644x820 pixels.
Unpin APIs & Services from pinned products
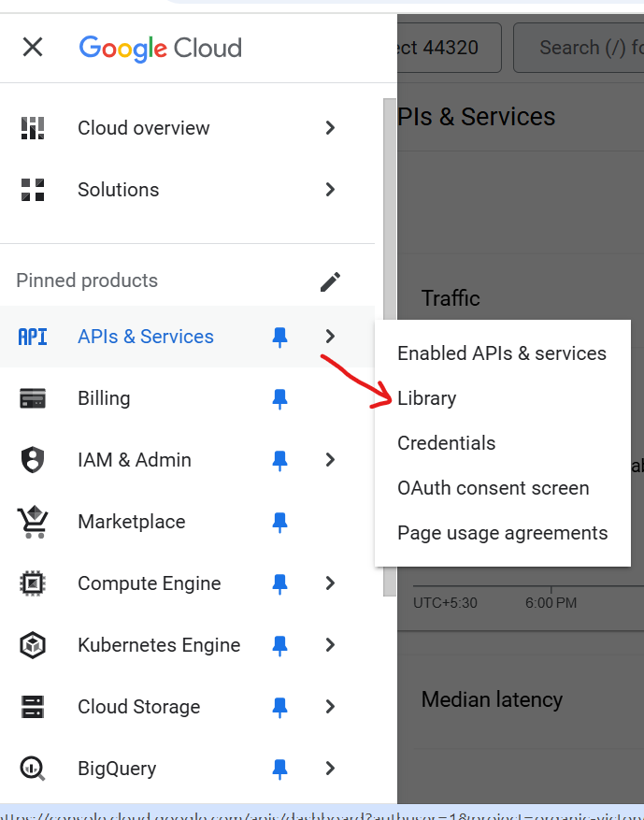279,337
